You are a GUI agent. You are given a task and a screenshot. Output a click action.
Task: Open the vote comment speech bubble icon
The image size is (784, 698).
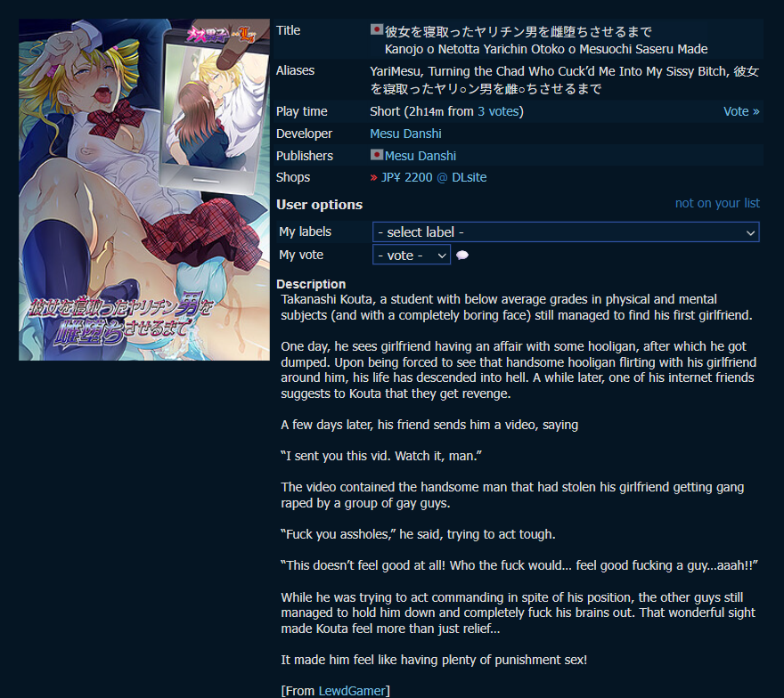coord(462,256)
